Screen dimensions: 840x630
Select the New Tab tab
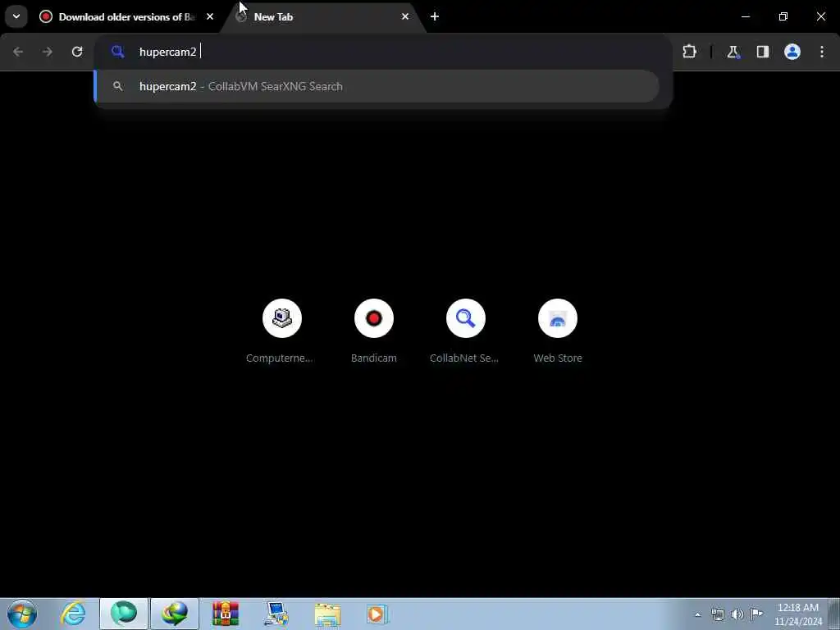[x=322, y=16]
